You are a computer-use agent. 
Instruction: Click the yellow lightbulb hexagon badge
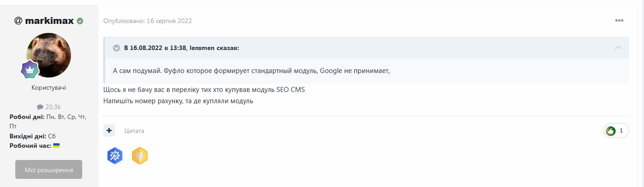140,156
